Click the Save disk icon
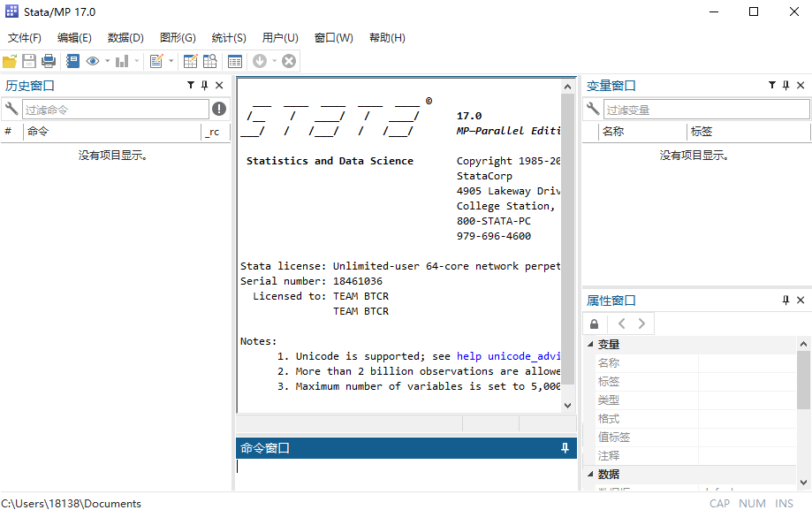The image size is (812, 510). [x=29, y=61]
